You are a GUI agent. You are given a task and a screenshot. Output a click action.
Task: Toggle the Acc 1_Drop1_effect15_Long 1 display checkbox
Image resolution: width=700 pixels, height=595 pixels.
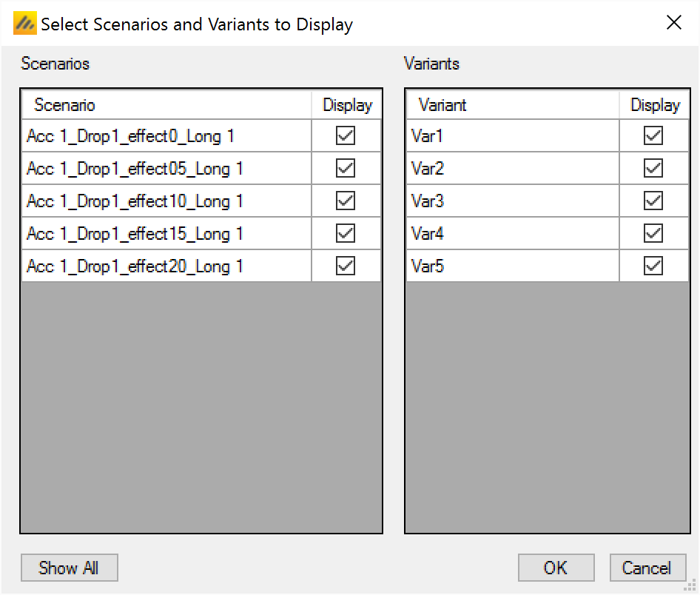point(346,234)
